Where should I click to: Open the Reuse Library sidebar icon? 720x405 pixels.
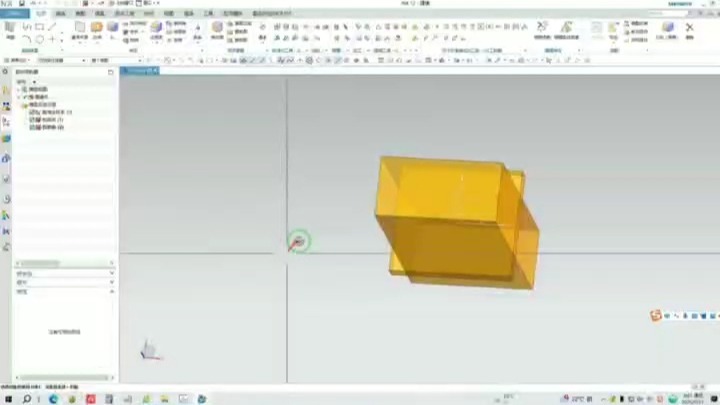pos(6,139)
